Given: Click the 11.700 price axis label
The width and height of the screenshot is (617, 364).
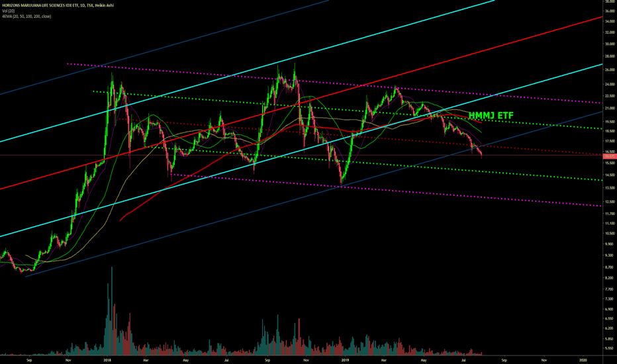Looking at the screenshot, I should point(610,213).
